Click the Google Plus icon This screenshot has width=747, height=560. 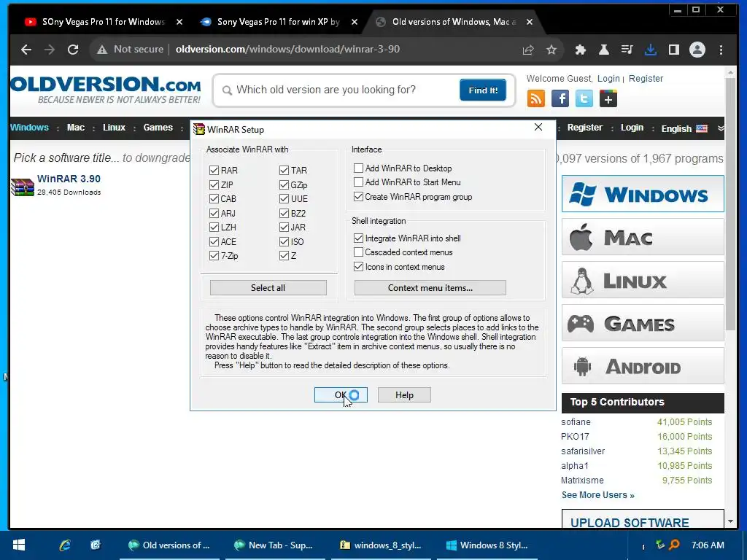[608, 98]
